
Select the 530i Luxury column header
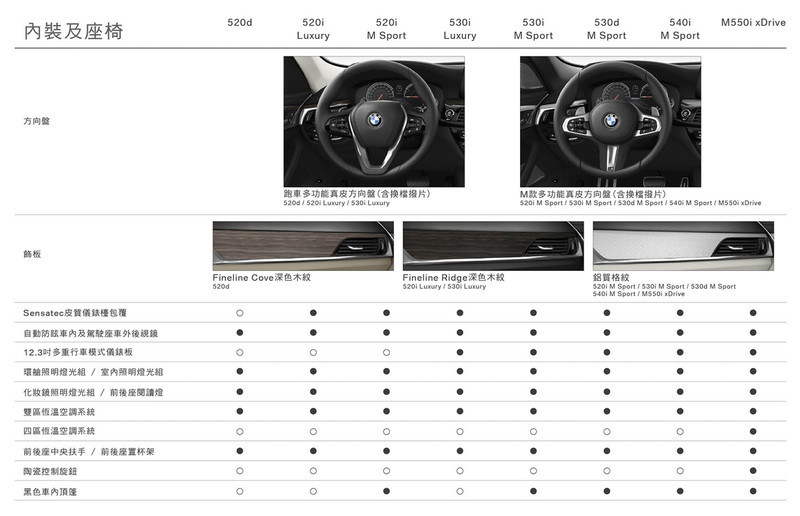coord(460,29)
